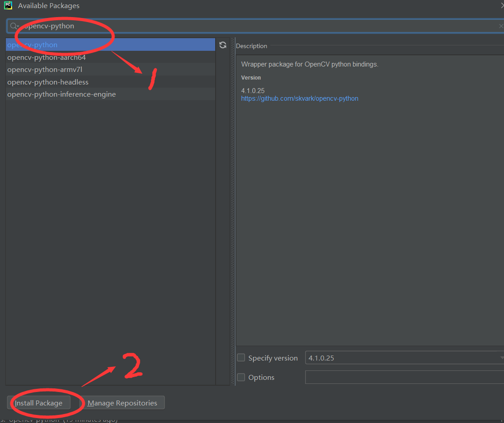
Task: Select the opencv-python-inference-engine package
Action: (x=62, y=94)
